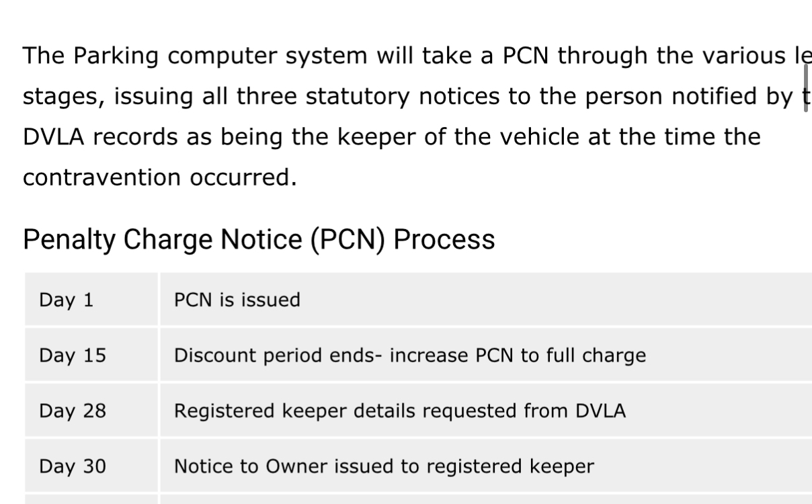812x504 pixels.
Task: Select the "Day 28" table cell
Action: click(x=73, y=411)
